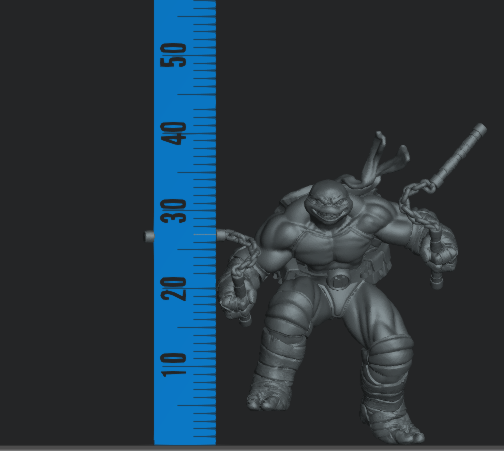Click the 20 mark on blue ruler
The image size is (504, 451).
tap(173, 289)
